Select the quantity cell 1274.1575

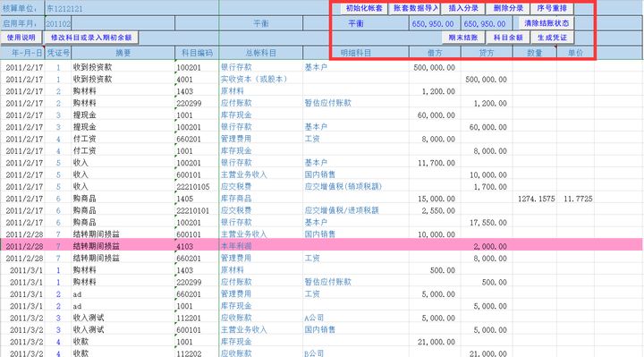click(x=536, y=199)
